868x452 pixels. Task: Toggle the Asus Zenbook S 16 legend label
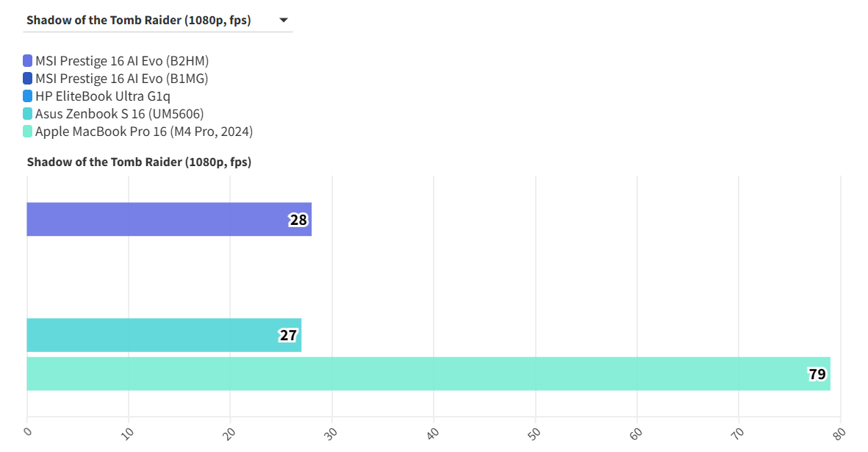119,114
